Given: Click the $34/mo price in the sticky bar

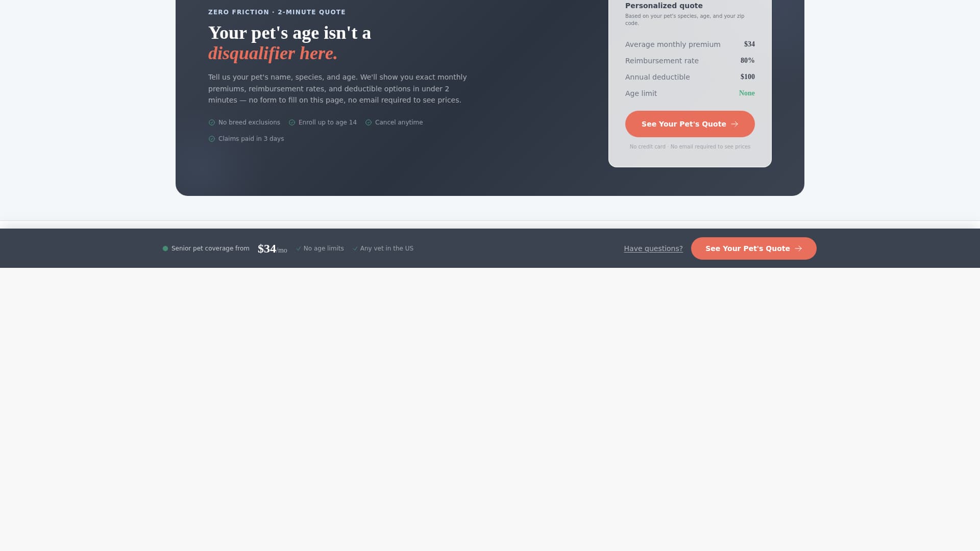Looking at the screenshot, I should click(x=272, y=249).
